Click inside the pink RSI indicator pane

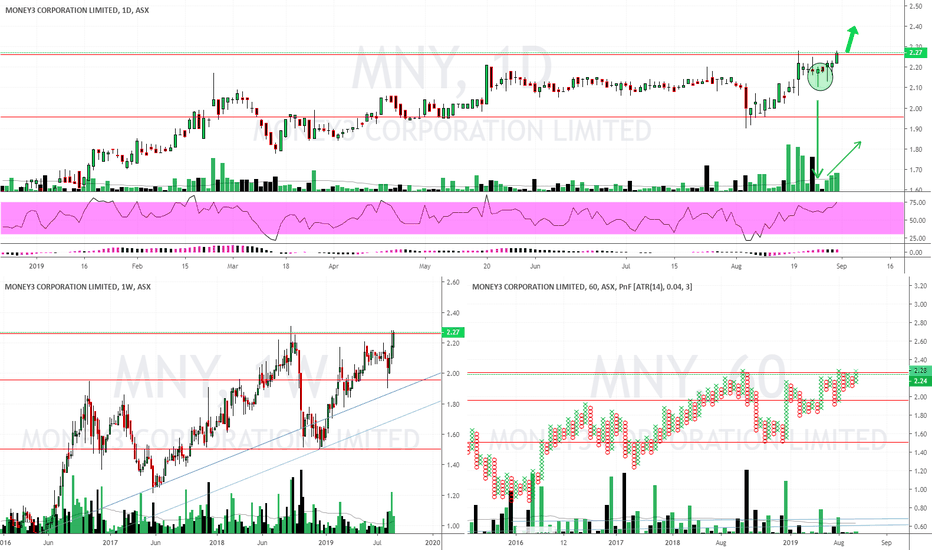pyautogui.click(x=452, y=218)
